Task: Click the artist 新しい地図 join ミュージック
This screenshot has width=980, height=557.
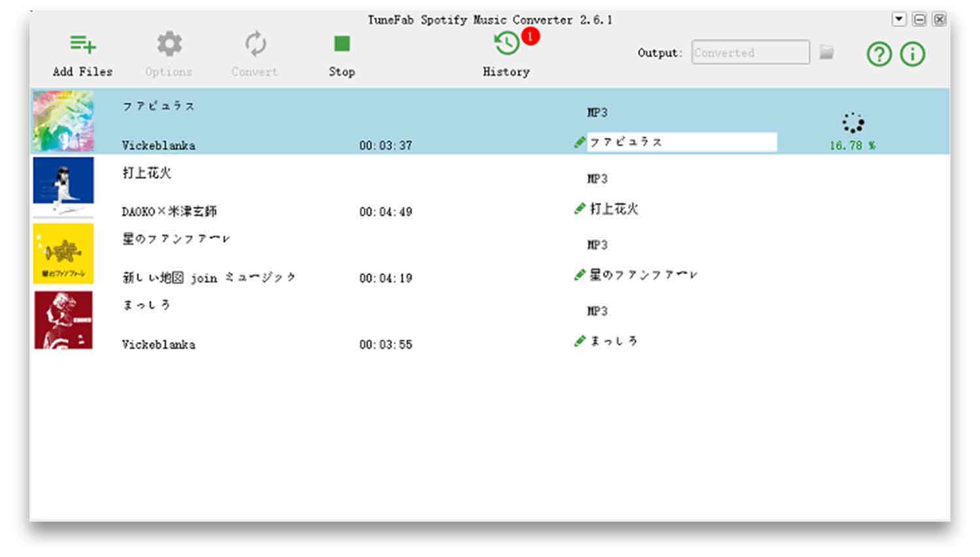Action: pos(209,278)
